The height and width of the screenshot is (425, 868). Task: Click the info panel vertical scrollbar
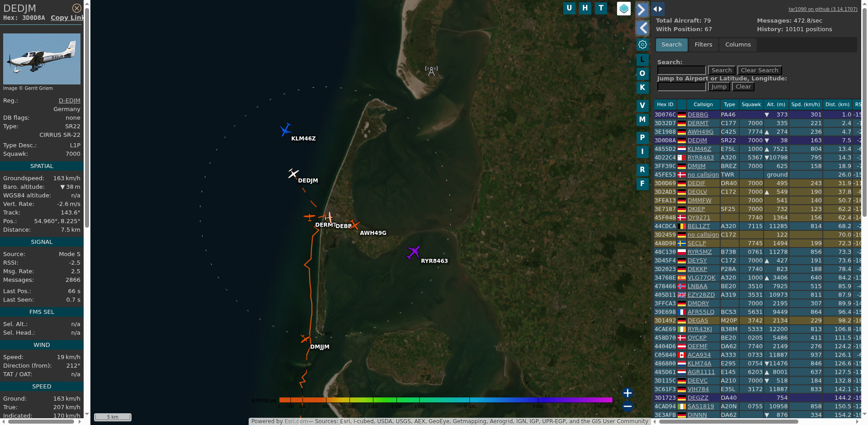(x=87, y=117)
